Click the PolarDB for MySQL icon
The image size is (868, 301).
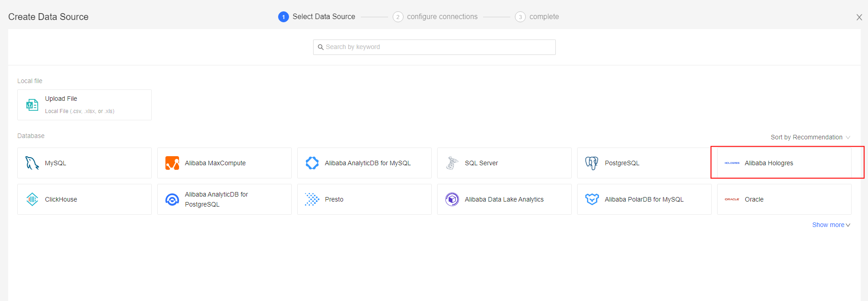tap(592, 199)
